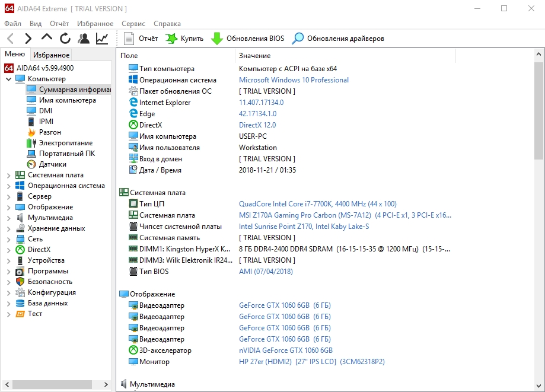
Task: Click the Купить buy button
Action: [184, 38]
